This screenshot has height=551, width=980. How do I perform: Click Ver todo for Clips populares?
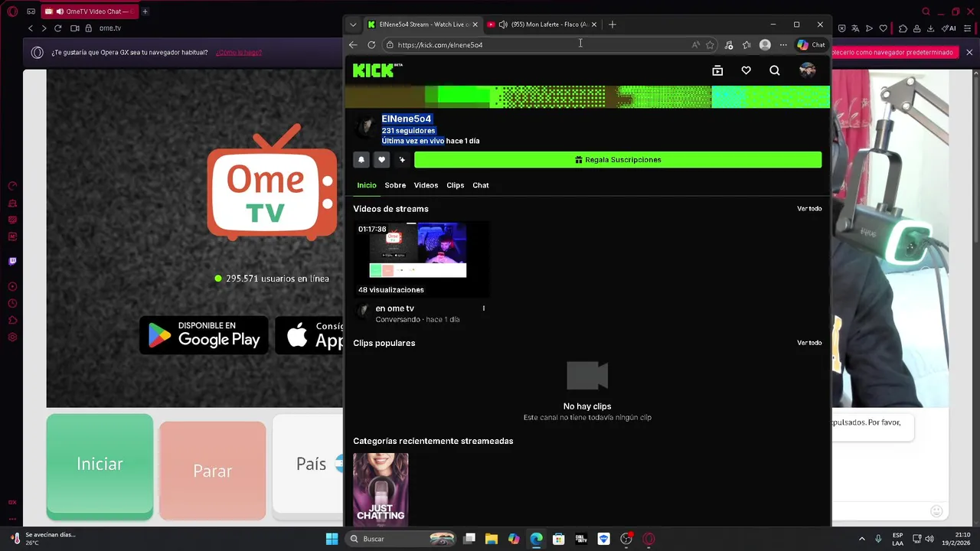pos(809,343)
